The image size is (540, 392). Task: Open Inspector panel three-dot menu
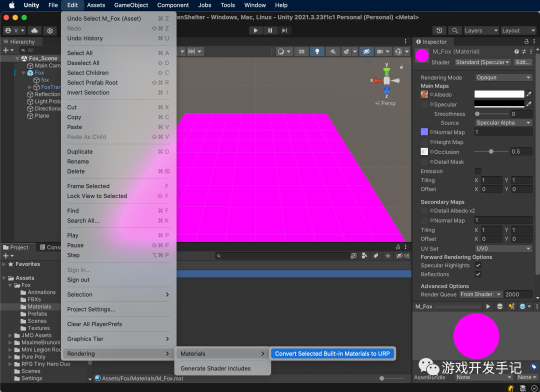pos(534,41)
